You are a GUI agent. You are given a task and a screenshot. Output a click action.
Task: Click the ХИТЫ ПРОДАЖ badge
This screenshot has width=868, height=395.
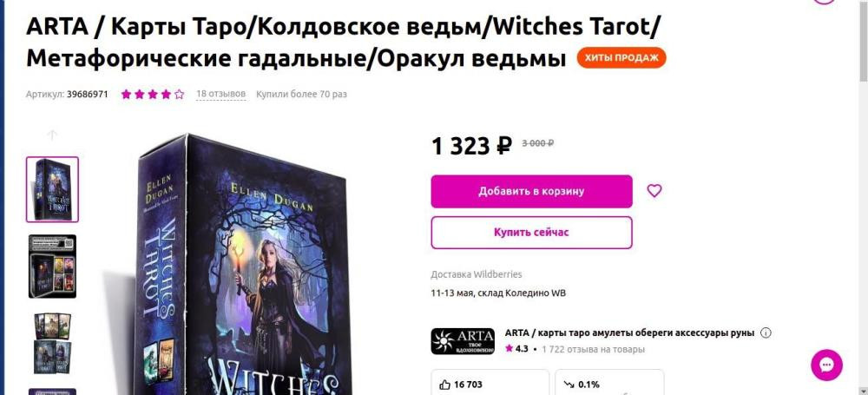(x=621, y=57)
